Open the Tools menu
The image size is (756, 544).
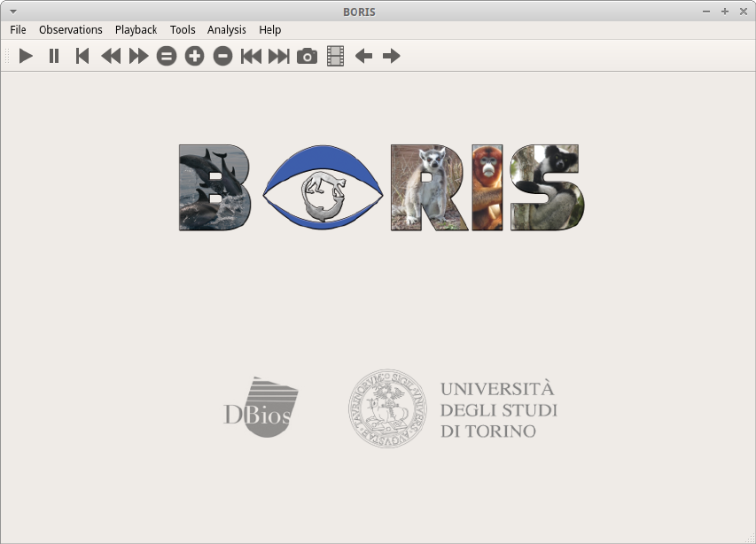coord(183,30)
